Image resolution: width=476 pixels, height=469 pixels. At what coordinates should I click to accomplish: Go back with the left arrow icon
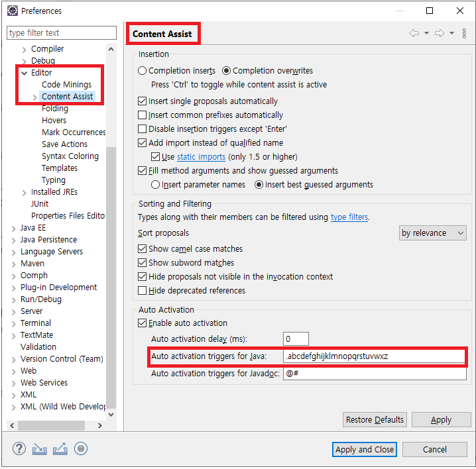click(x=414, y=33)
